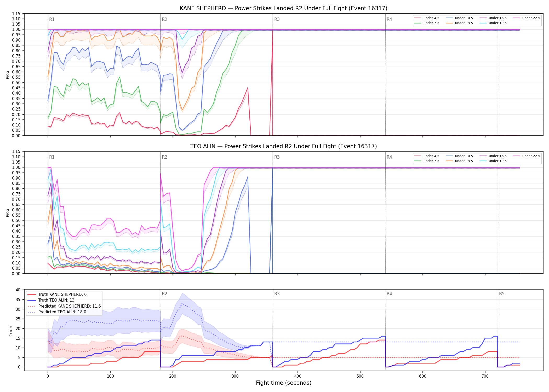This screenshot has height=392, width=549.
Task: Click y-tick 1.15 on Kane Shepherd chart
Action: click(16, 14)
